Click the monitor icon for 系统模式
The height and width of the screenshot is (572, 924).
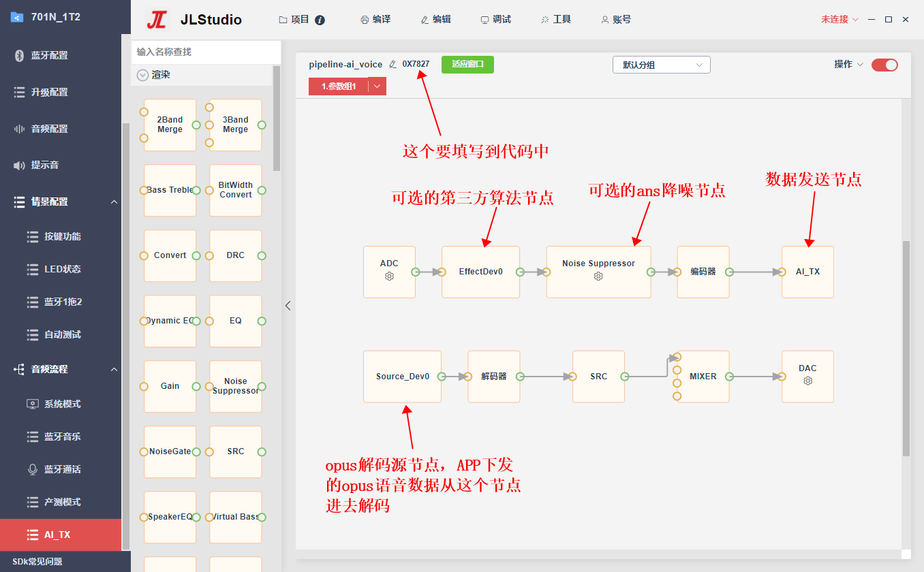(32, 404)
